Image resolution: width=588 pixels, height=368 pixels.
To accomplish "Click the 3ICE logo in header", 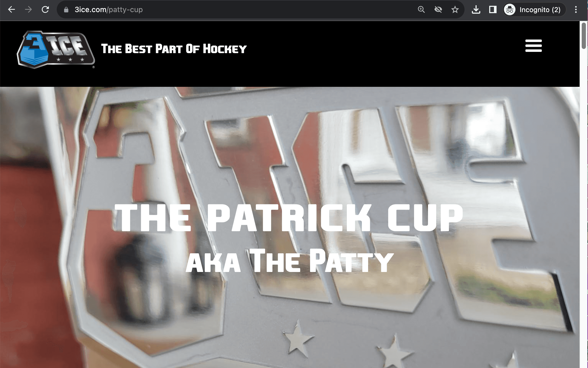I will click(x=56, y=49).
